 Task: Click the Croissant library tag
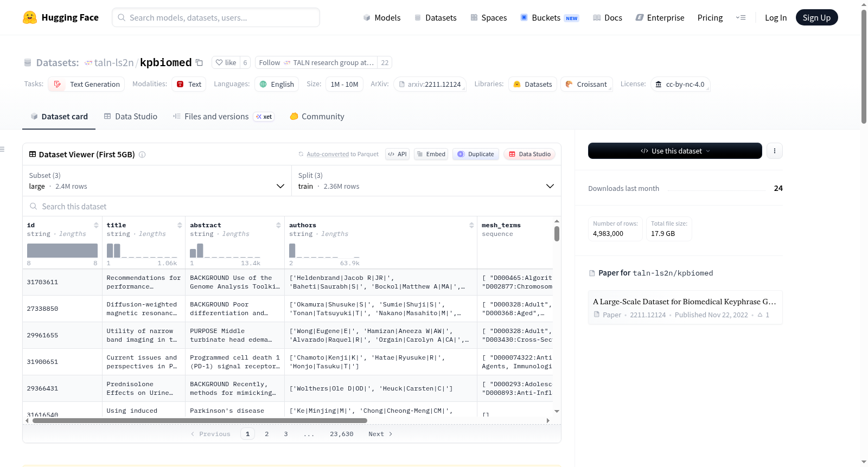[x=586, y=84]
